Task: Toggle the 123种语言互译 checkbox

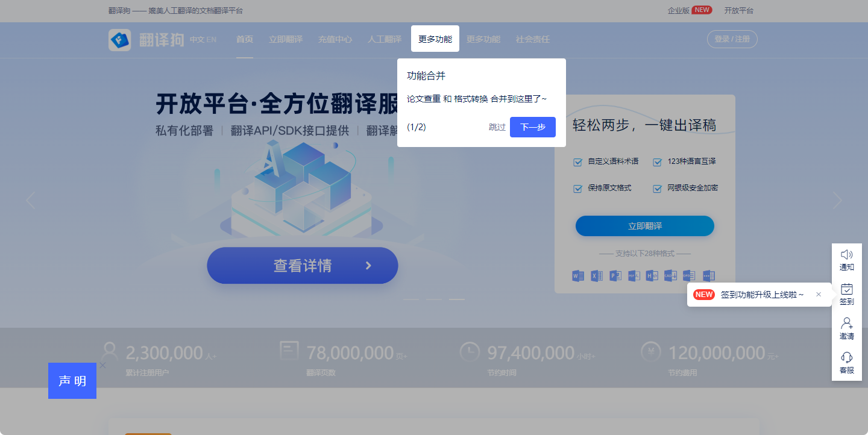Action: (658, 162)
